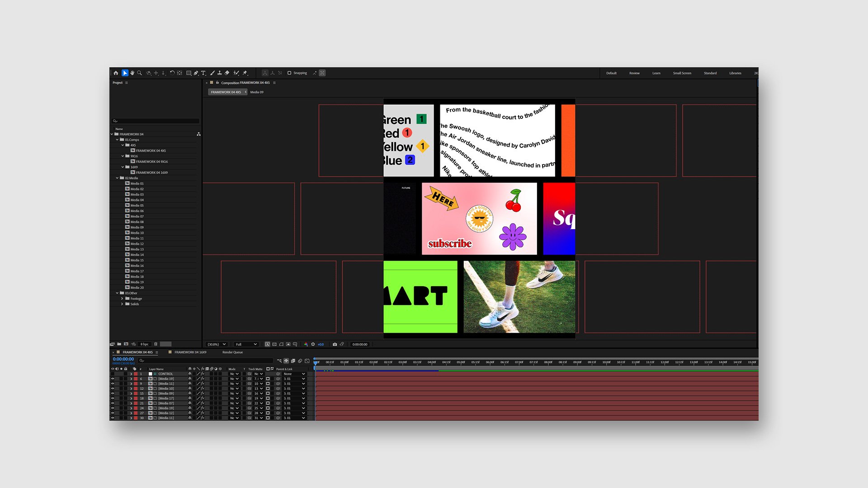
Task: Hide the Media 07 layer number 21
Action: point(113,404)
